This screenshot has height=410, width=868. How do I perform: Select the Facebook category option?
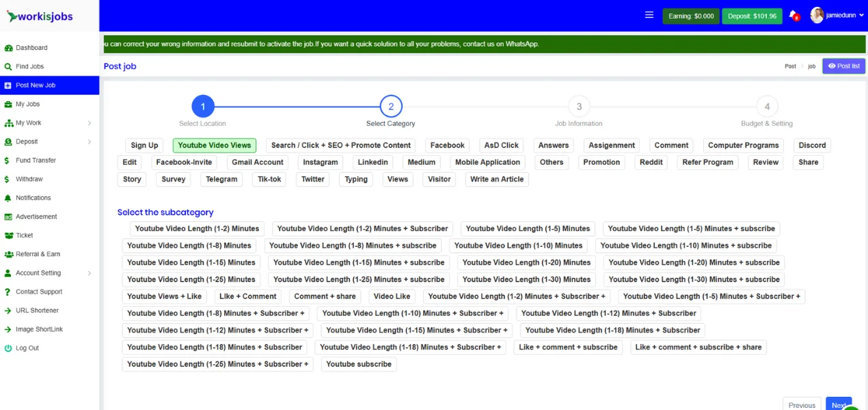point(448,146)
